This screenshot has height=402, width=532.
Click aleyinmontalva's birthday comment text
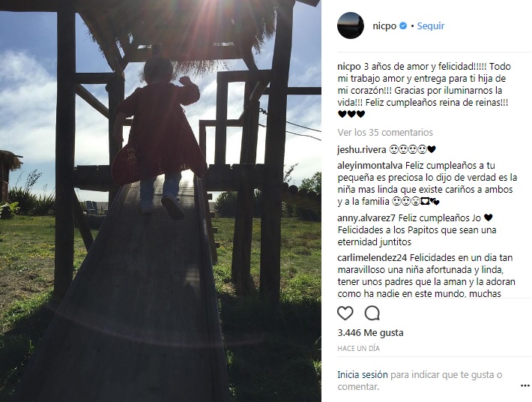(x=427, y=184)
